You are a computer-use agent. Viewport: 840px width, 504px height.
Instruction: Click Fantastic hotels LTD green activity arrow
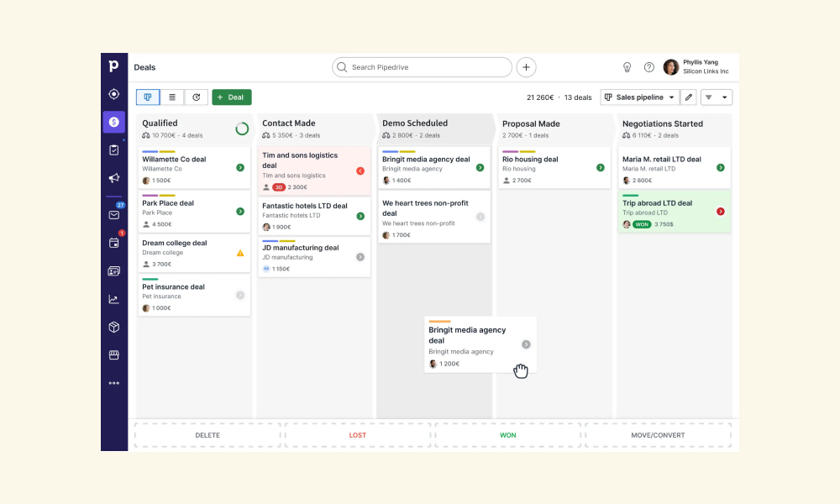coord(360,216)
